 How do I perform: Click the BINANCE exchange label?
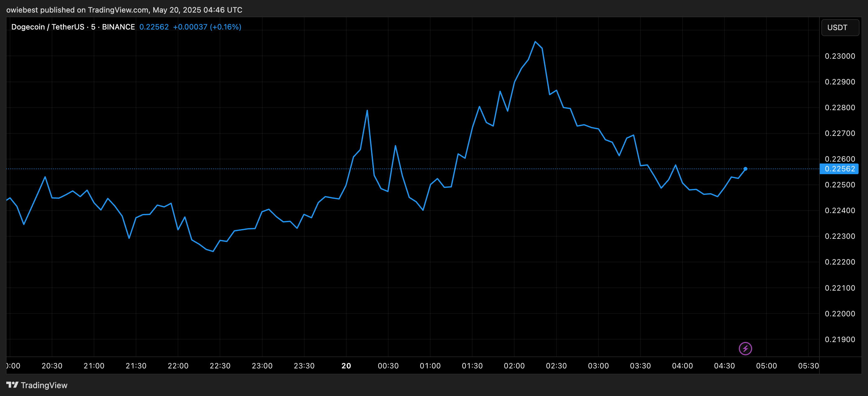(118, 27)
